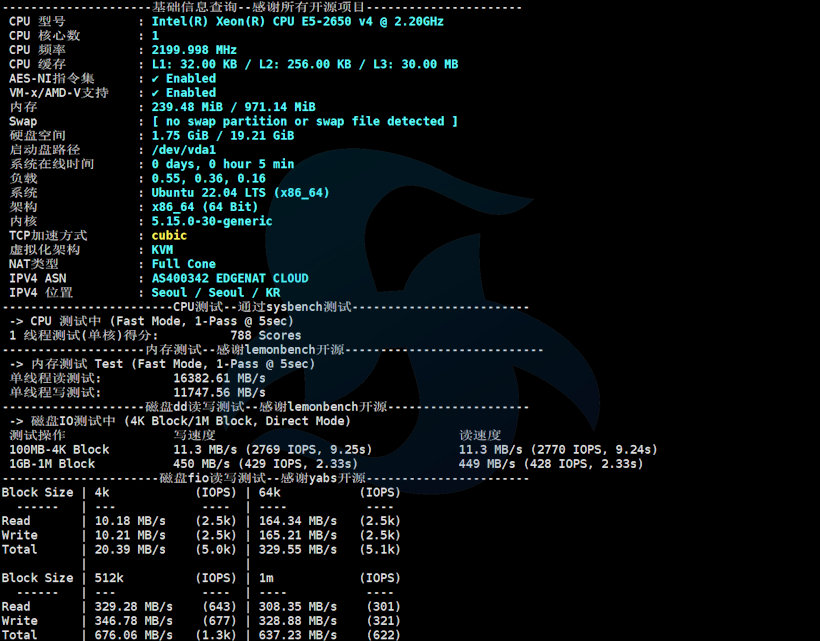Click the Seoul / Seoul / KR location

tap(215, 293)
